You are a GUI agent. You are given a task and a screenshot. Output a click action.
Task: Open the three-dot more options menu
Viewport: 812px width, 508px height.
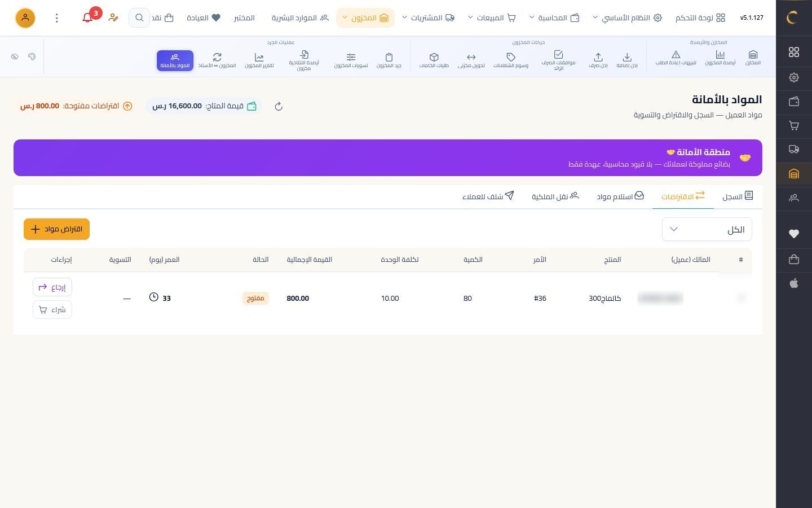pos(56,18)
